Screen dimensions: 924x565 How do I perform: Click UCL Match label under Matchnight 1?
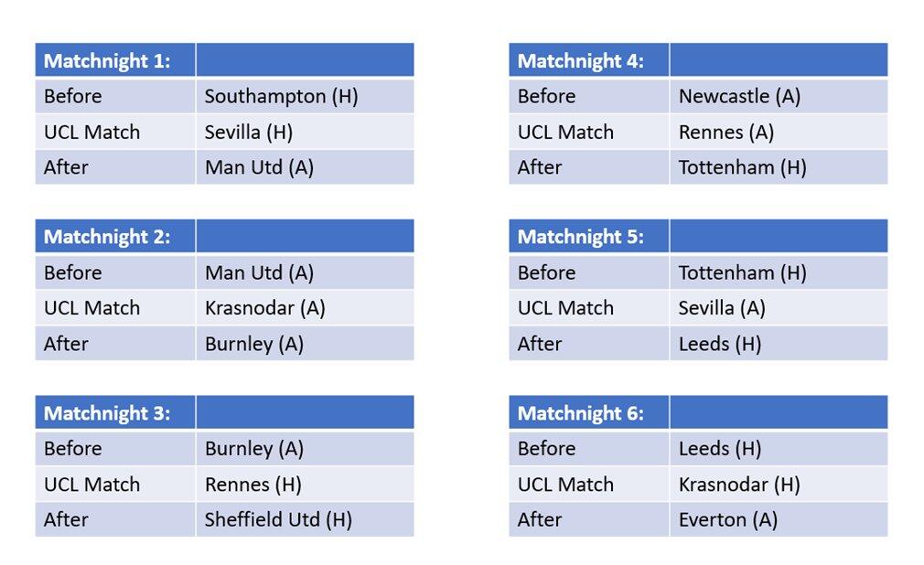(92, 132)
